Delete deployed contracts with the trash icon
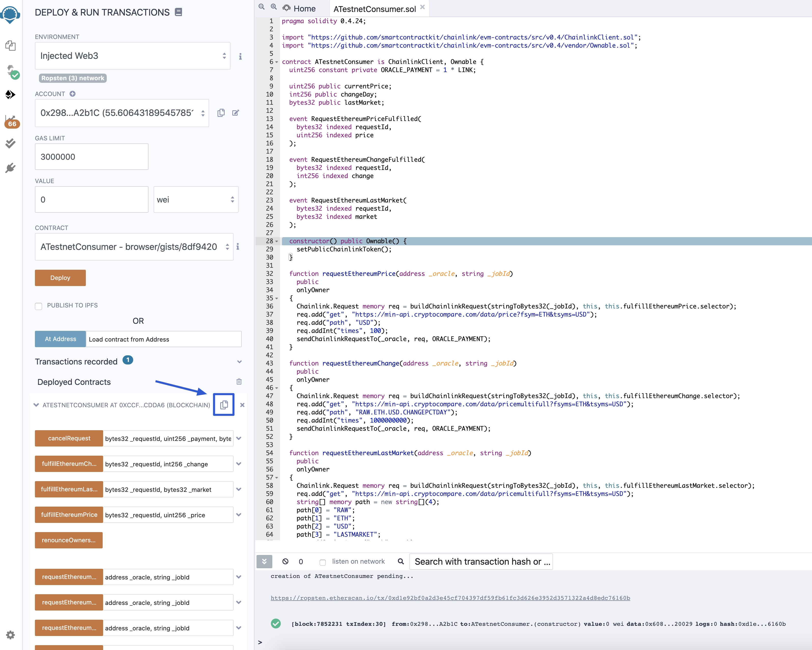Image resolution: width=812 pixels, height=650 pixels. point(239,382)
